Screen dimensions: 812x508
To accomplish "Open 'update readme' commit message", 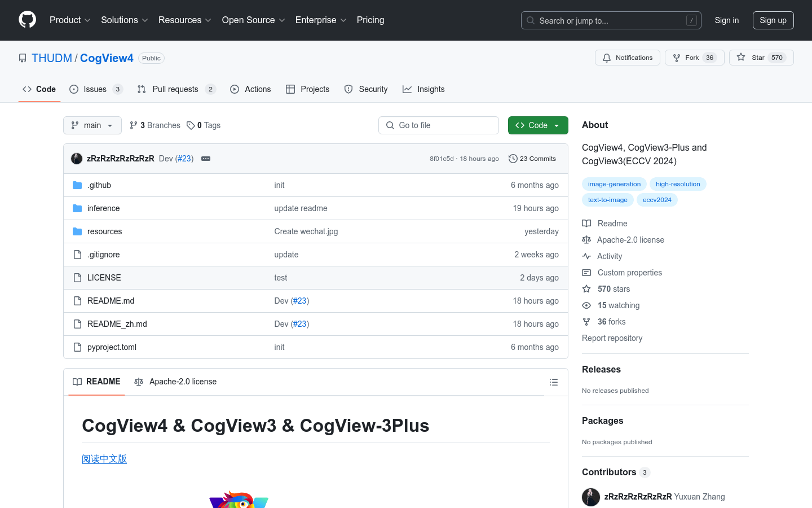I will coord(301,208).
